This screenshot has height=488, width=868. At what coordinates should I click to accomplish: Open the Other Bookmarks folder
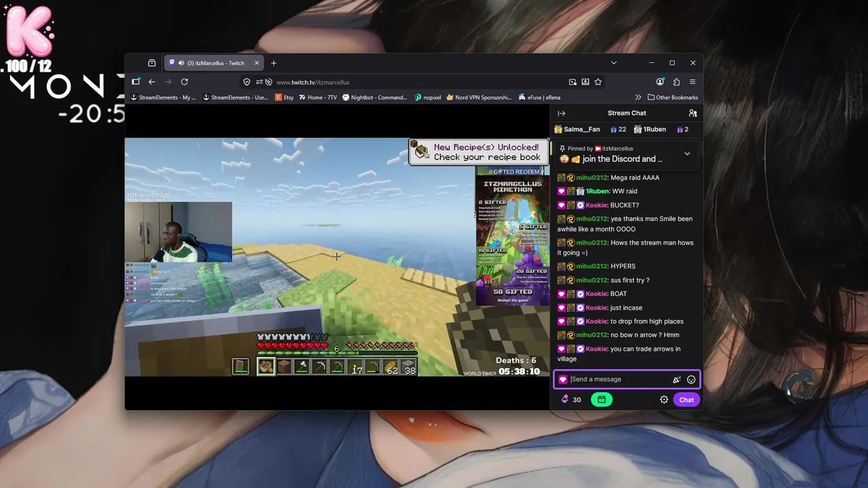673,98
